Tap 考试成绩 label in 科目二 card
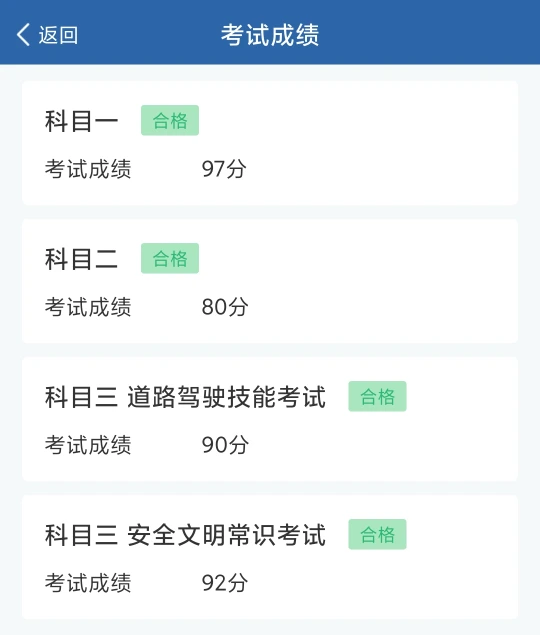 click(x=88, y=307)
